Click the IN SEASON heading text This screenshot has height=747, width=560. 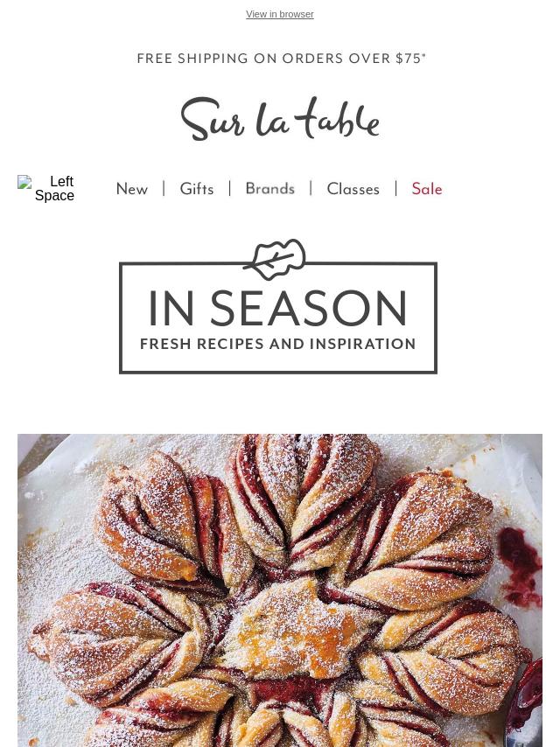tap(278, 308)
